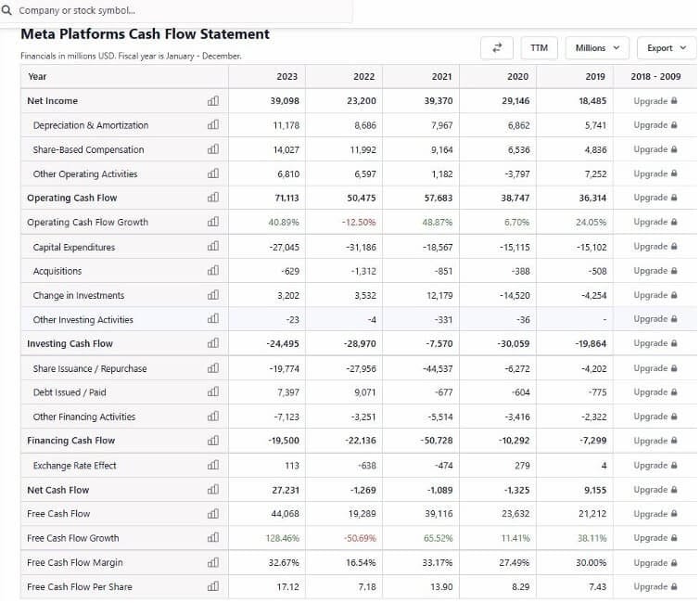Show the chart for Capital Expenditures

[x=213, y=247]
